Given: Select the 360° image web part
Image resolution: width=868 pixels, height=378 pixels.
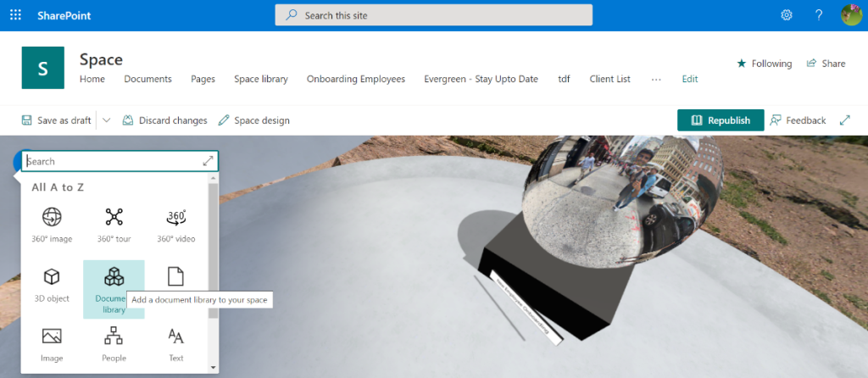Looking at the screenshot, I should pos(52,225).
